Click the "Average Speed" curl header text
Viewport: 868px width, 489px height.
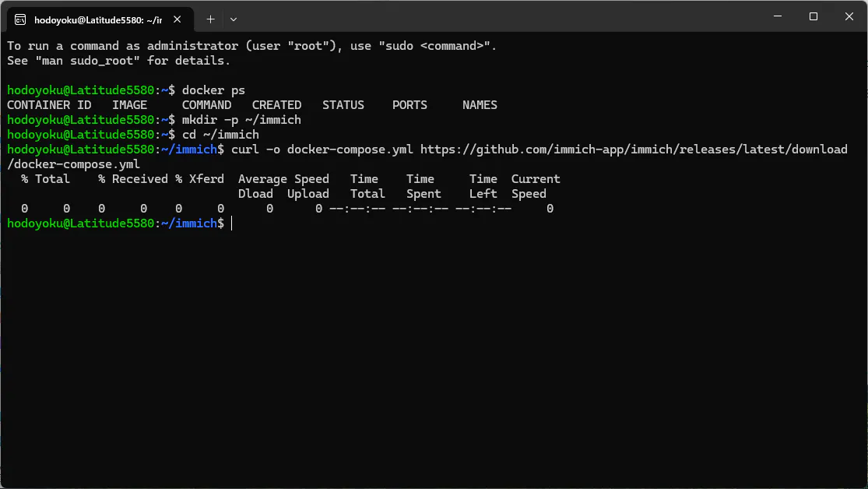click(x=283, y=179)
